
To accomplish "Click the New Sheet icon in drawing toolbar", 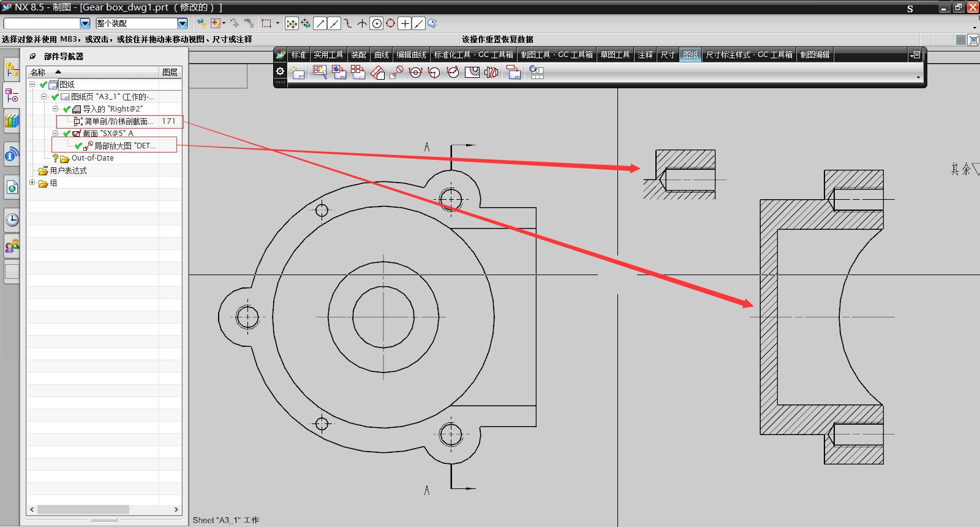I will [298, 72].
